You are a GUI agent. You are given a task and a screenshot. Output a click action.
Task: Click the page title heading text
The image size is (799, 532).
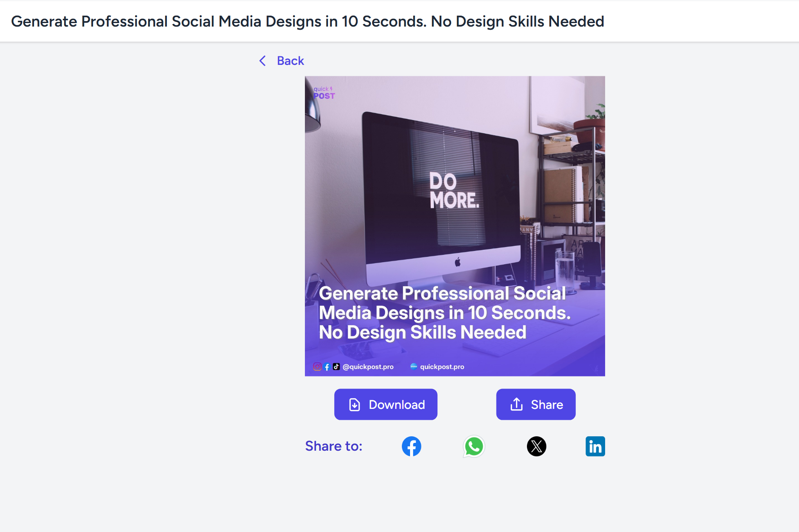click(x=308, y=21)
